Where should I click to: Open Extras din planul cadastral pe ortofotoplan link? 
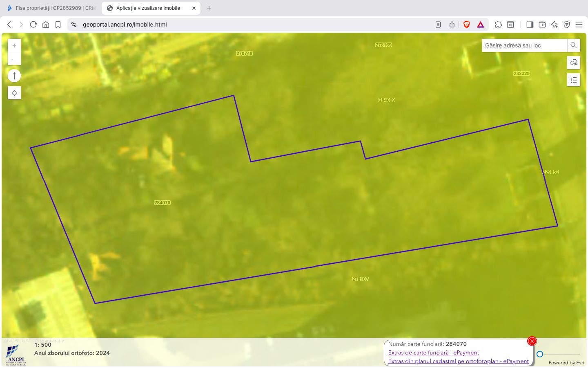tap(459, 361)
